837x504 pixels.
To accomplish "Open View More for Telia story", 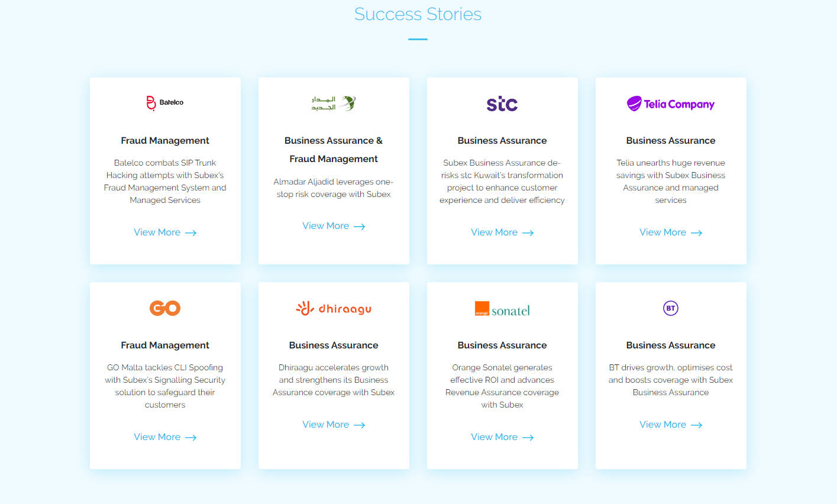I will [670, 232].
